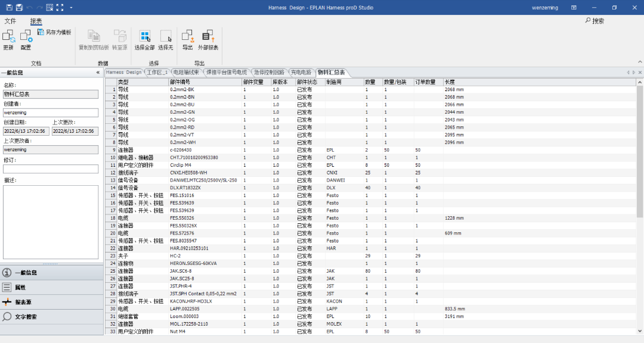Screen dimensions: 644x343
Task: Click the wenzeming user name in title bar
Action: pyautogui.click(x=545, y=7)
